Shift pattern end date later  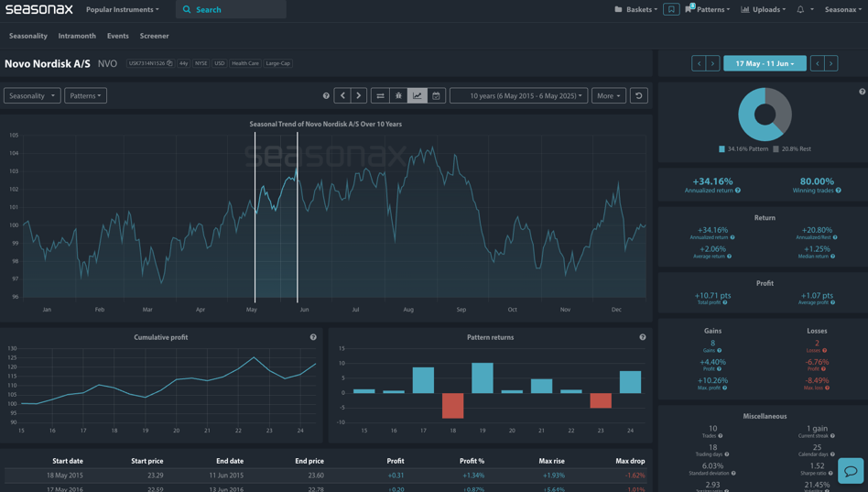pyautogui.click(x=830, y=64)
